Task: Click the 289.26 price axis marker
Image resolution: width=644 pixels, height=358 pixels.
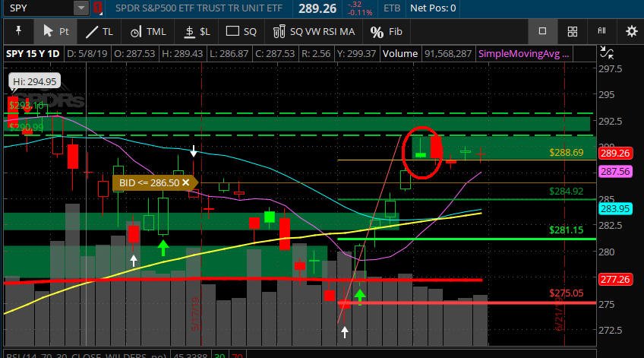Action: pos(615,154)
